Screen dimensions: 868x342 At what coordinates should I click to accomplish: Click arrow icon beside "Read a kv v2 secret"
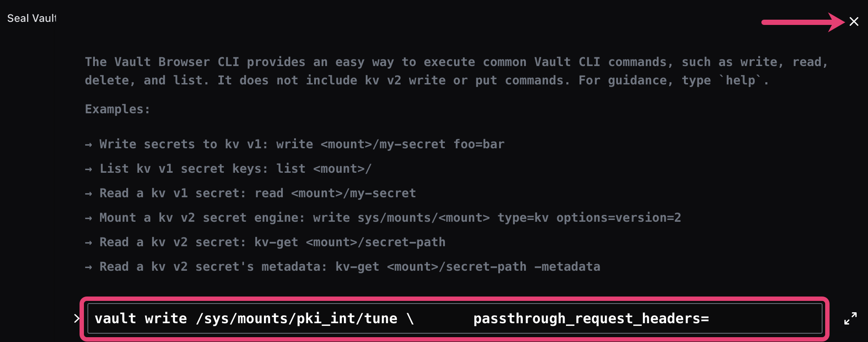coord(89,242)
